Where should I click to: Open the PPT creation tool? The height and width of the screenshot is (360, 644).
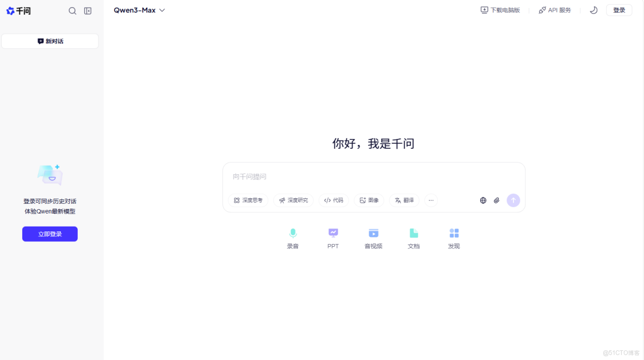333,238
